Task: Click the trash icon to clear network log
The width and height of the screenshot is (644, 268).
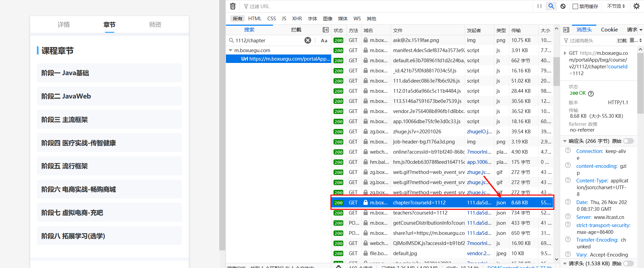Action: tap(233, 6)
